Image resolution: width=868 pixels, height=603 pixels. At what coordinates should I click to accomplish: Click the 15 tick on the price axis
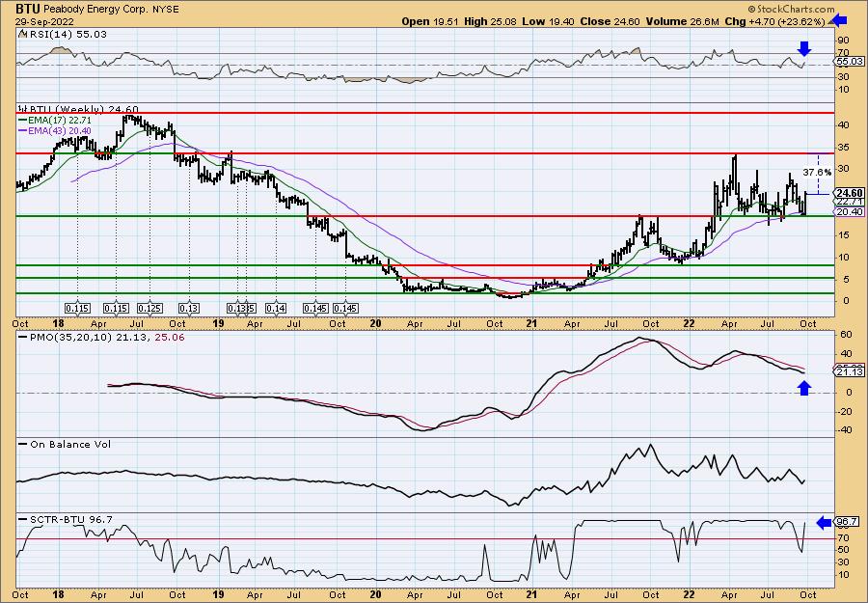coord(842,235)
